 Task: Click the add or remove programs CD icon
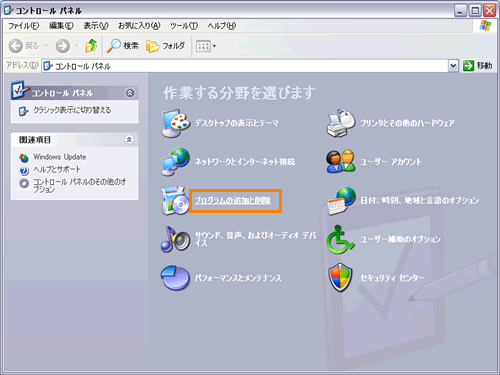pyautogui.click(x=175, y=200)
